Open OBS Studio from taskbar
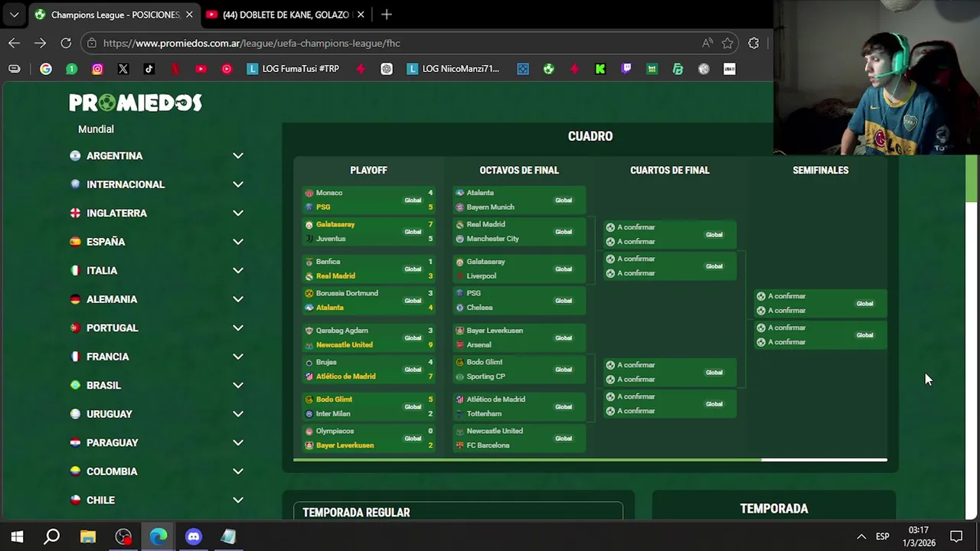This screenshot has height=551, width=980. tap(123, 536)
